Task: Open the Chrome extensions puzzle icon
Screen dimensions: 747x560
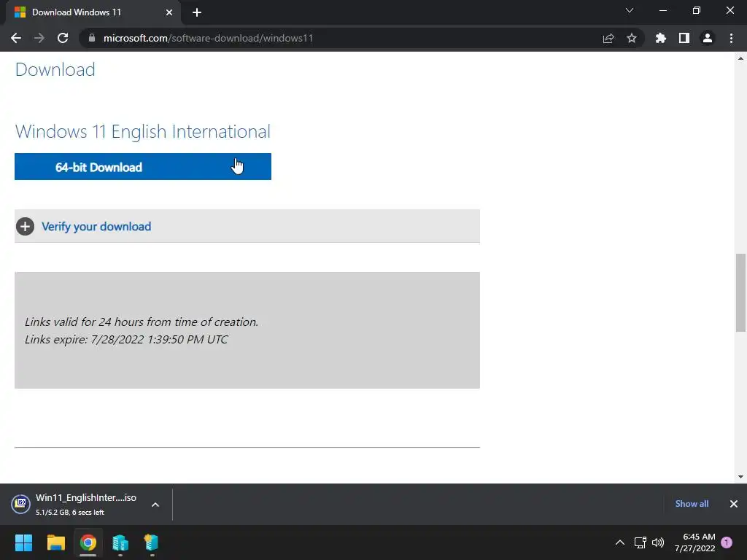Action: [x=661, y=38]
